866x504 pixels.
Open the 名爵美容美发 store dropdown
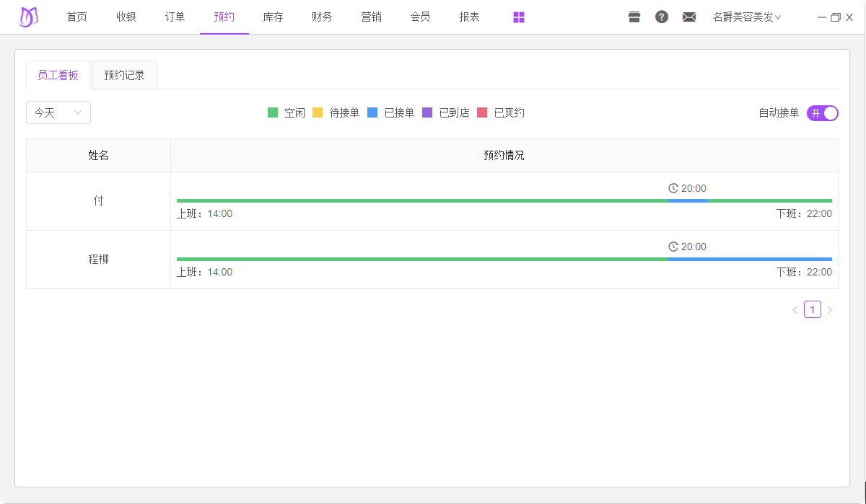point(746,17)
